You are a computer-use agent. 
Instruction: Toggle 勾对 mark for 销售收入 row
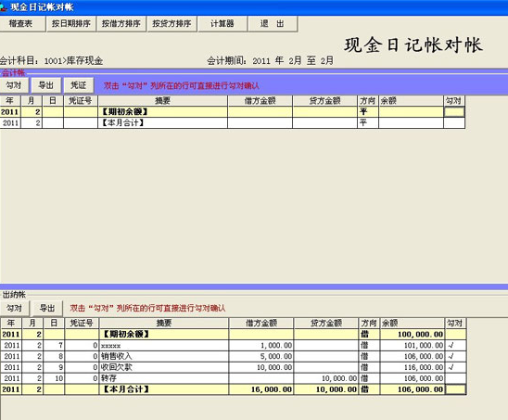pyautogui.click(x=455, y=356)
